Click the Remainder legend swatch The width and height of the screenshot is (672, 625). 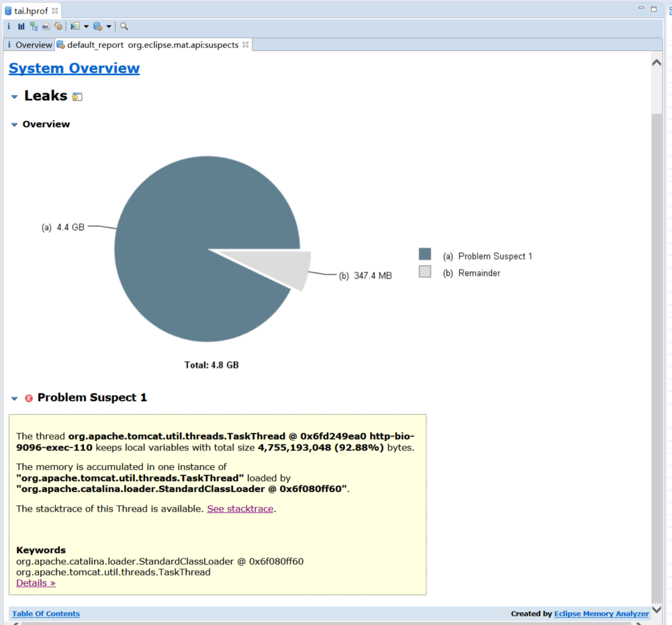(425, 271)
